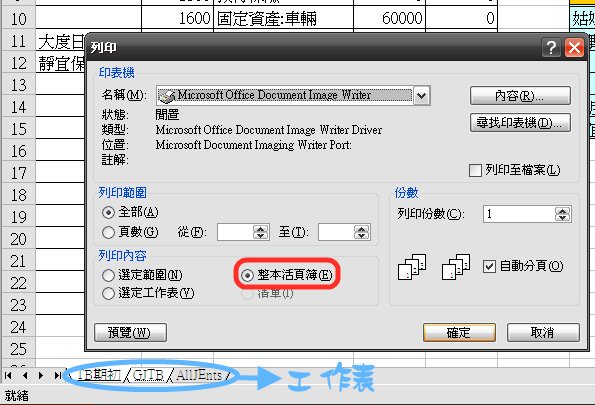Increase the copies count spinner
The width and height of the screenshot is (595, 405).
tap(562, 211)
